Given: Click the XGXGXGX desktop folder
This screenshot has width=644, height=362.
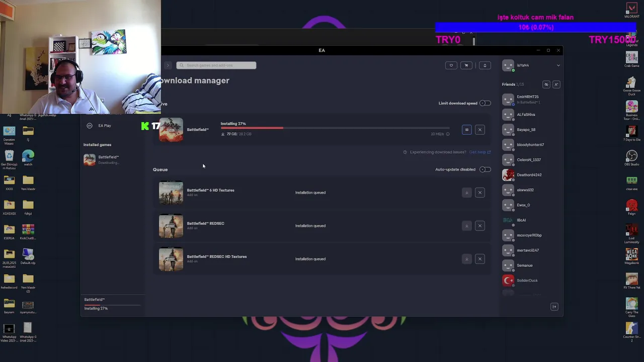Looking at the screenshot, I should click(x=9, y=208).
